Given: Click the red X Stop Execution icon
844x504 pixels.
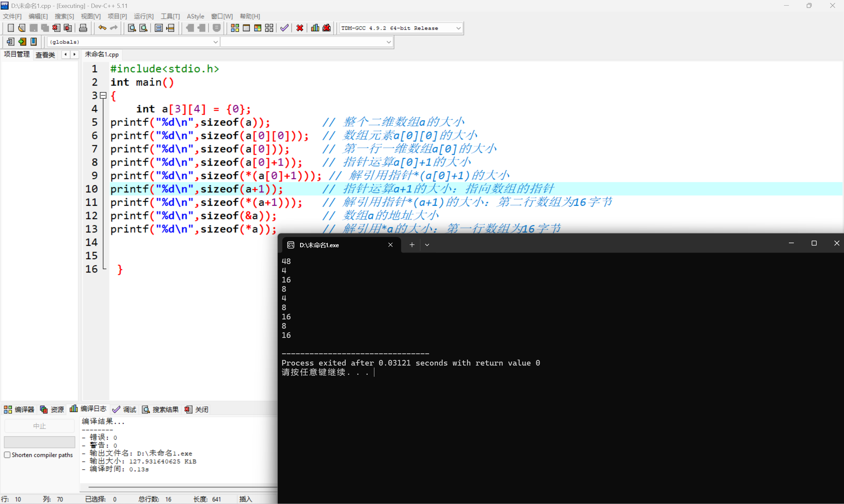Looking at the screenshot, I should pyautogui.click(x=300, y=28).
